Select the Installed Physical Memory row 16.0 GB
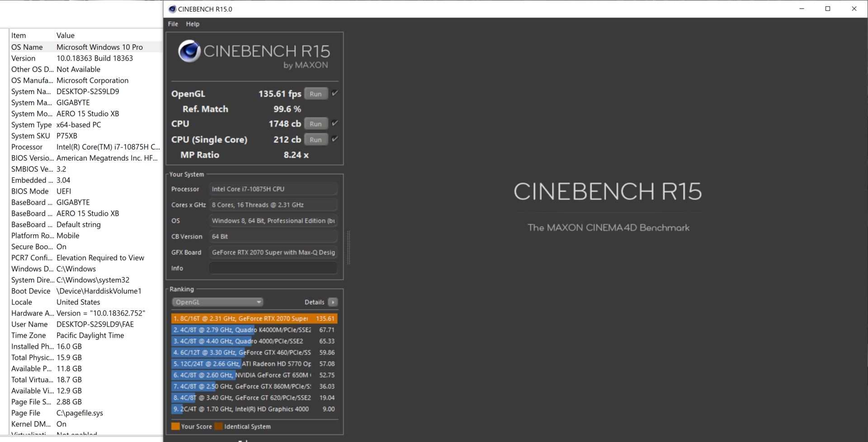This screenshot has height=442, width=868. 86,347
